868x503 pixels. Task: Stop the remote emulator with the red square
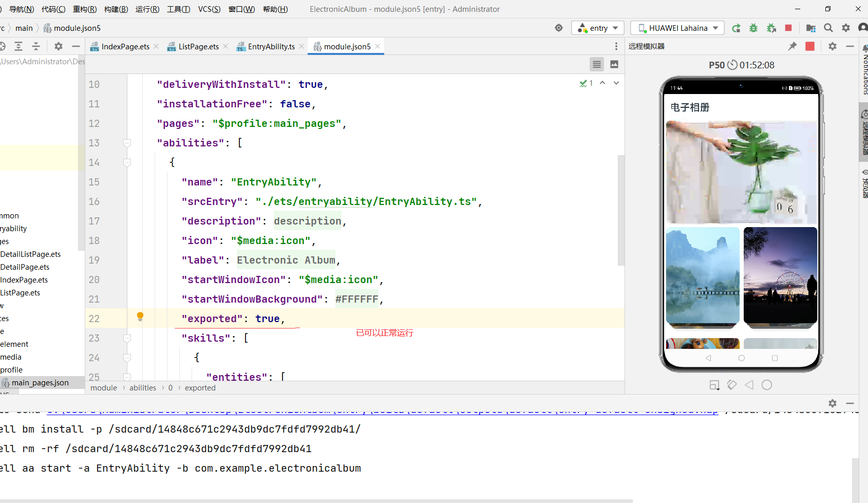point(810,46)
